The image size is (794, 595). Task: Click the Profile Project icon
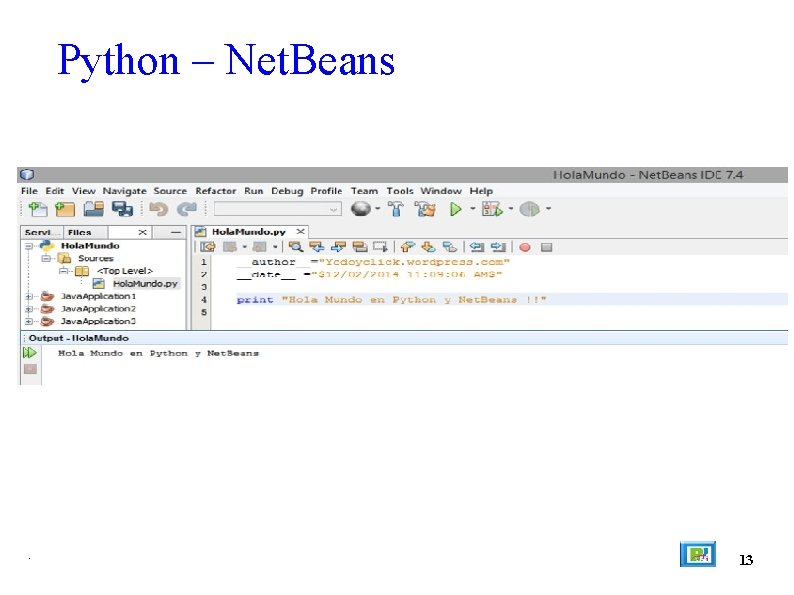click(530, 209)
